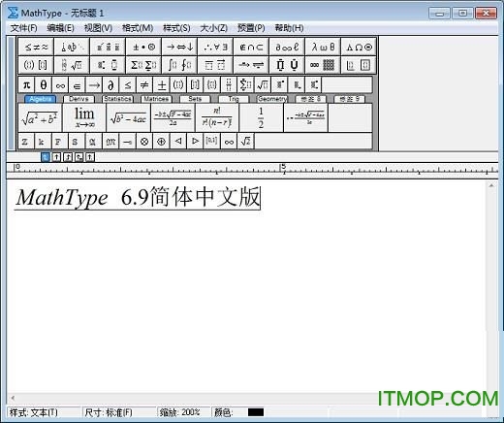The image size is (504, 423).
Task: Insert the summation template in small bar
Action: [x=245, y=85]
